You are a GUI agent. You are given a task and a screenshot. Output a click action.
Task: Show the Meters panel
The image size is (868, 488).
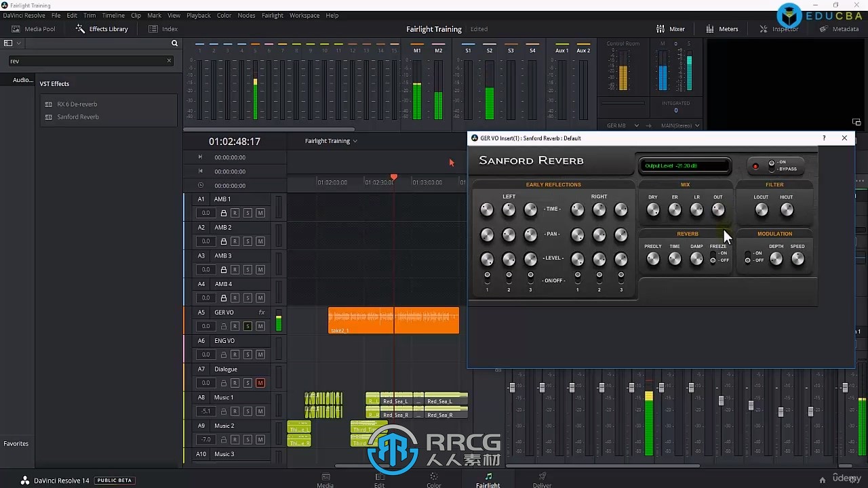pos(722,29)
